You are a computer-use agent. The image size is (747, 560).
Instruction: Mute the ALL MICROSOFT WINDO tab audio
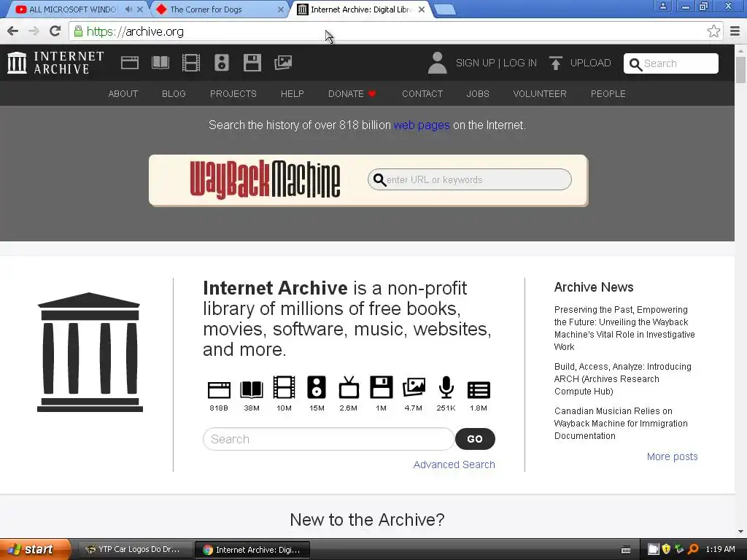click(x=128, y=9)
